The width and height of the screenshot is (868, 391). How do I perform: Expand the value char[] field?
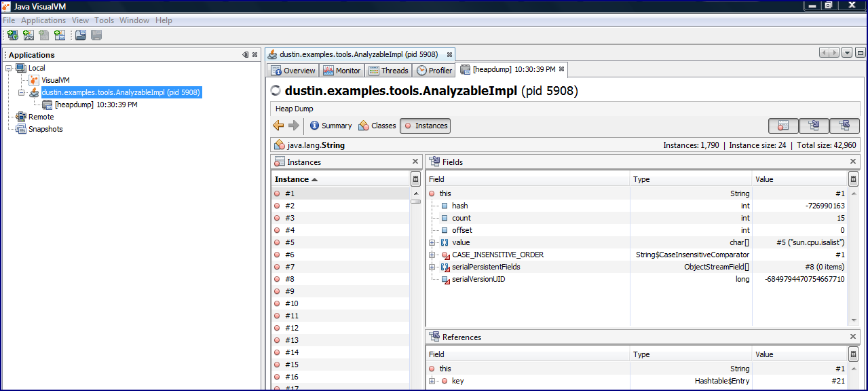coord(432,242)
